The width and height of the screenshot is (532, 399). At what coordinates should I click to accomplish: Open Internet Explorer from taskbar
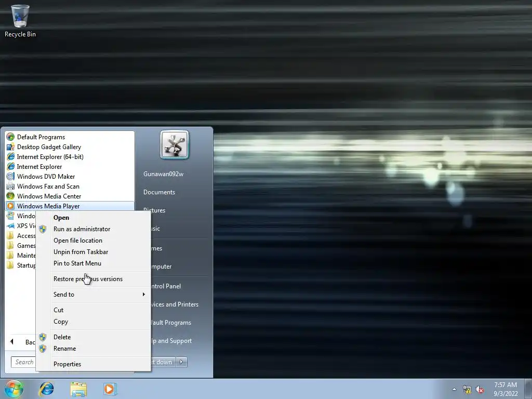point(46,389)
